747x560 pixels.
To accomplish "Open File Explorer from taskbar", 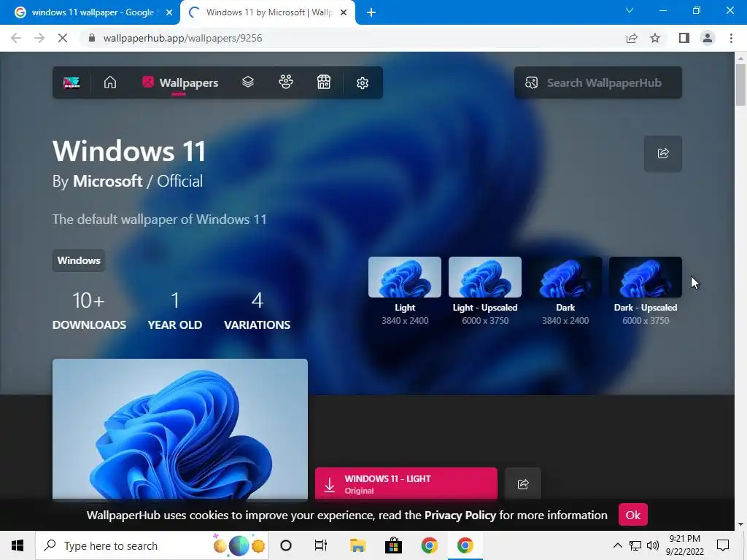I will click(357, 545).
